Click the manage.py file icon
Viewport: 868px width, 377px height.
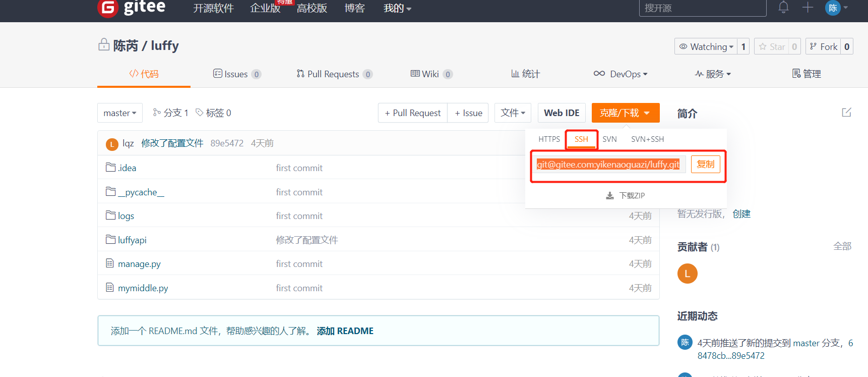click(x=110, y=263)
